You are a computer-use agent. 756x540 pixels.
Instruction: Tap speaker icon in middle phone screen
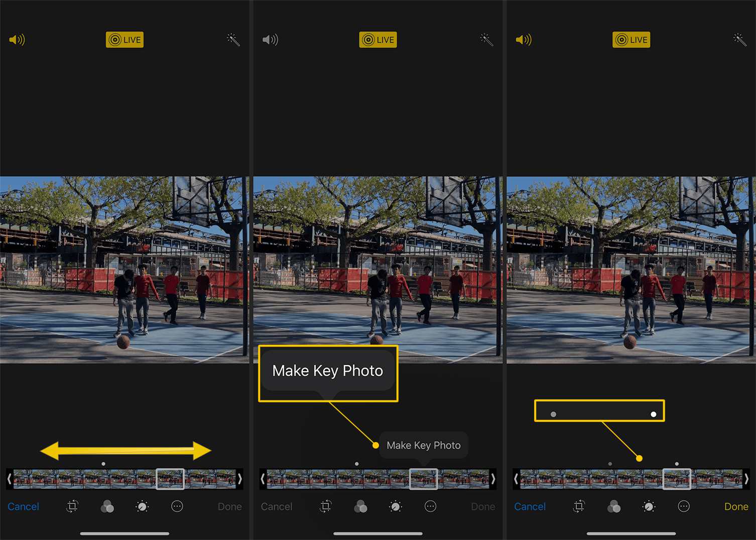point(270,40)
